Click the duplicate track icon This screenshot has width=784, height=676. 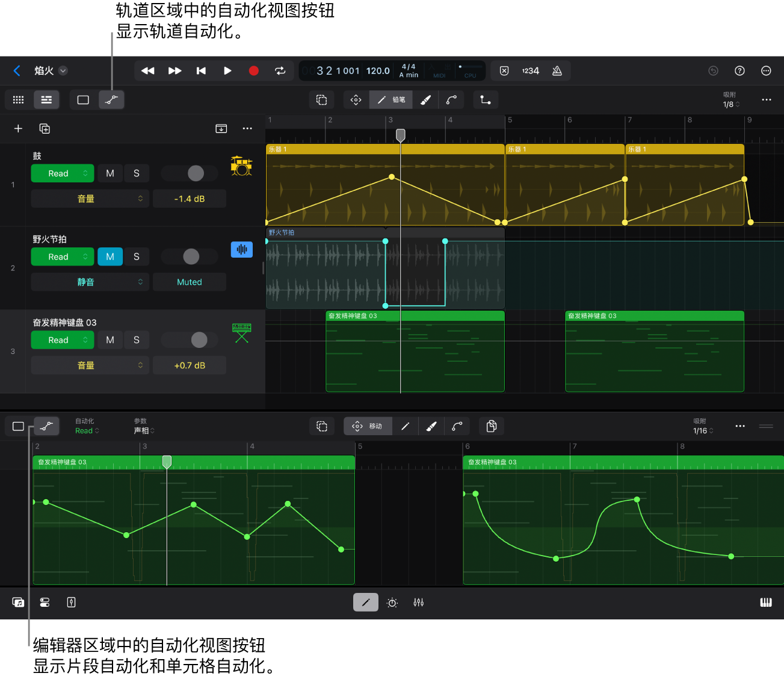click(x=45, y=128)
